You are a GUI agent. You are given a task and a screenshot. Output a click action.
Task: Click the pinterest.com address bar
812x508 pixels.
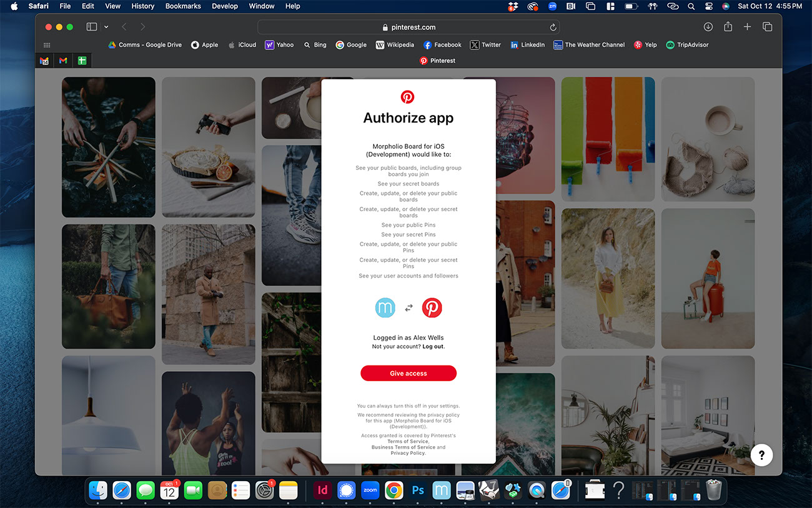tap(408, 27)
